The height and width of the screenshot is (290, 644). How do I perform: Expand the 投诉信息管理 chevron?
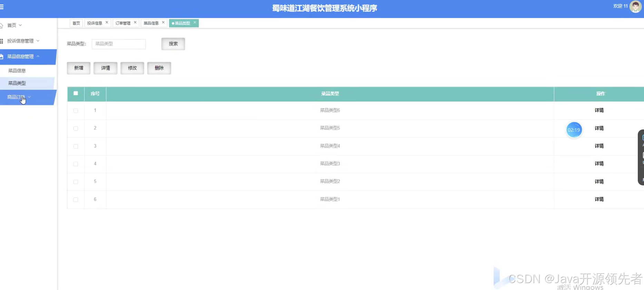click(38, 41)
